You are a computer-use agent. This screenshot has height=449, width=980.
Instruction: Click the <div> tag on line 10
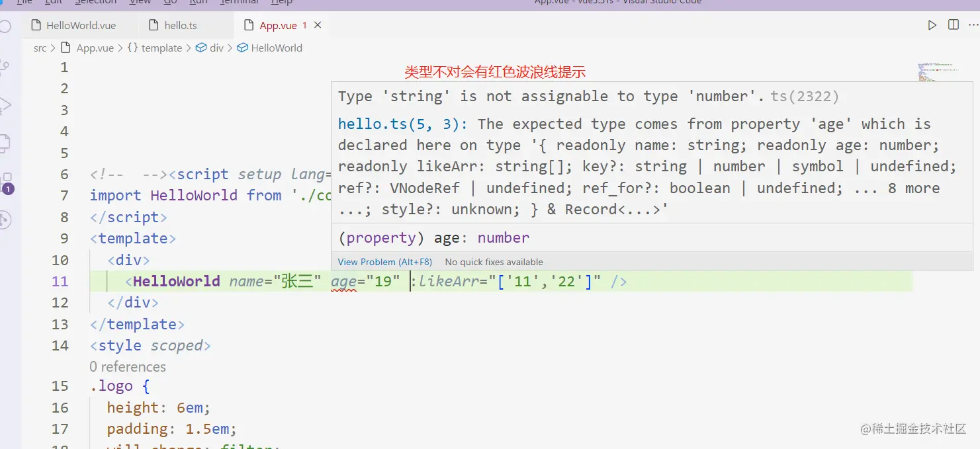point(128,261)
